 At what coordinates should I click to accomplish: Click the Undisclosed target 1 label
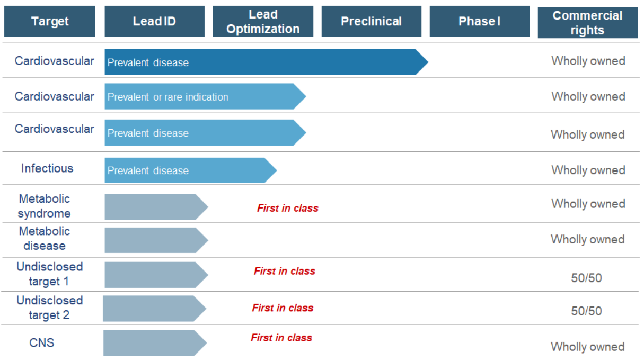(x=49, y=274)
